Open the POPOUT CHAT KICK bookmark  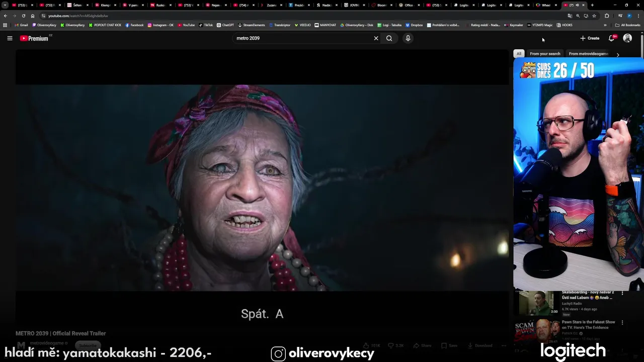(x=105, y=25)
